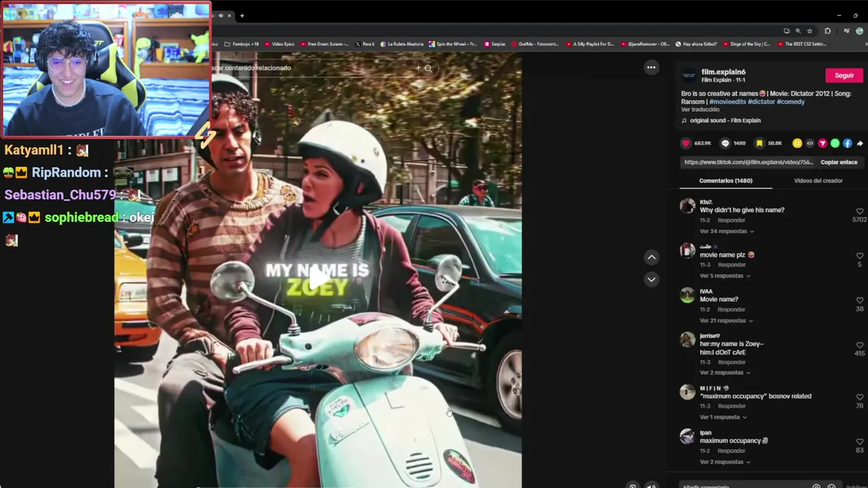The width and height of the screenshot is (868, 488).
Task: Expand 'Ver 34 respuestas' under Ktu7's comment
Action: (726, 231)
